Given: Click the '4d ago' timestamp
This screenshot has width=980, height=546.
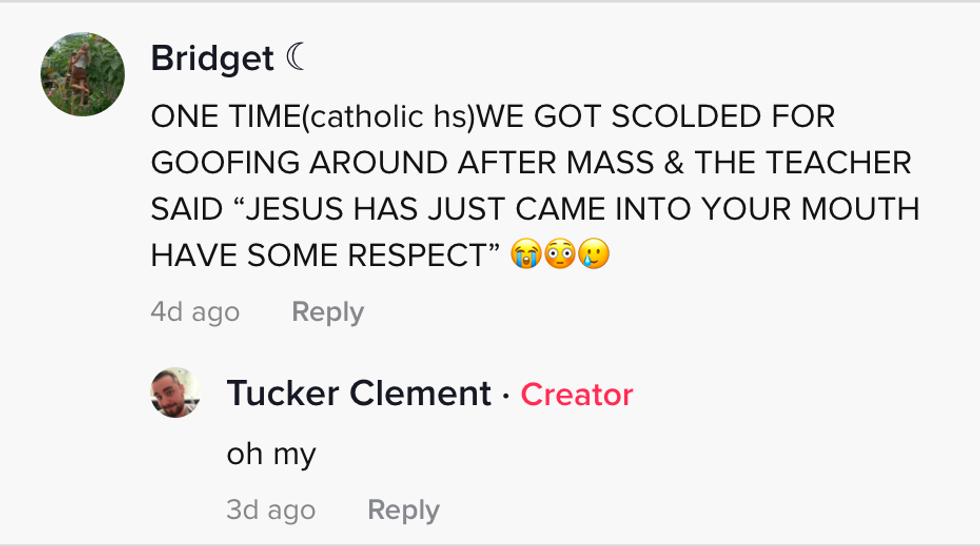Looking at the screenshot, I should click(x=195, y=312).
